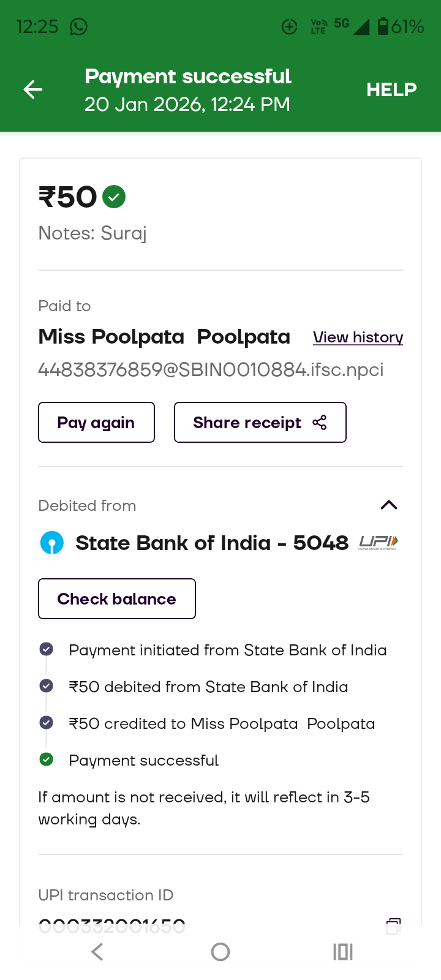Copy the UPI transaction ID
Screen dimensions: 441x980
[x=393, y=925]
